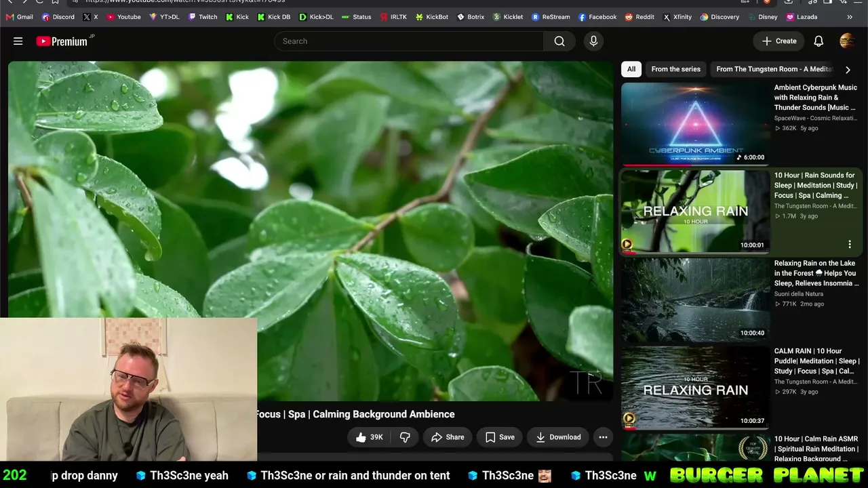Click channel name 'Suoni della Natura'
Screen dimensions: 868x488
tap(799, 294)
